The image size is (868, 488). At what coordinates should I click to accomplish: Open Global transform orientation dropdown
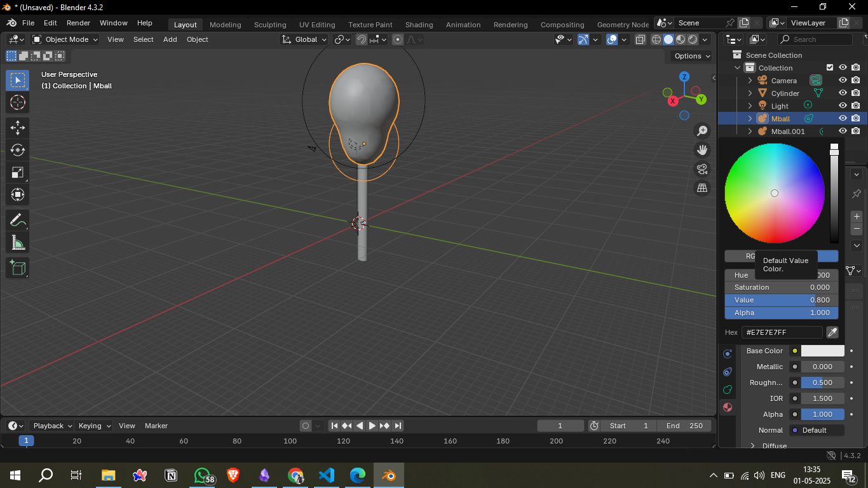(304, 39)
